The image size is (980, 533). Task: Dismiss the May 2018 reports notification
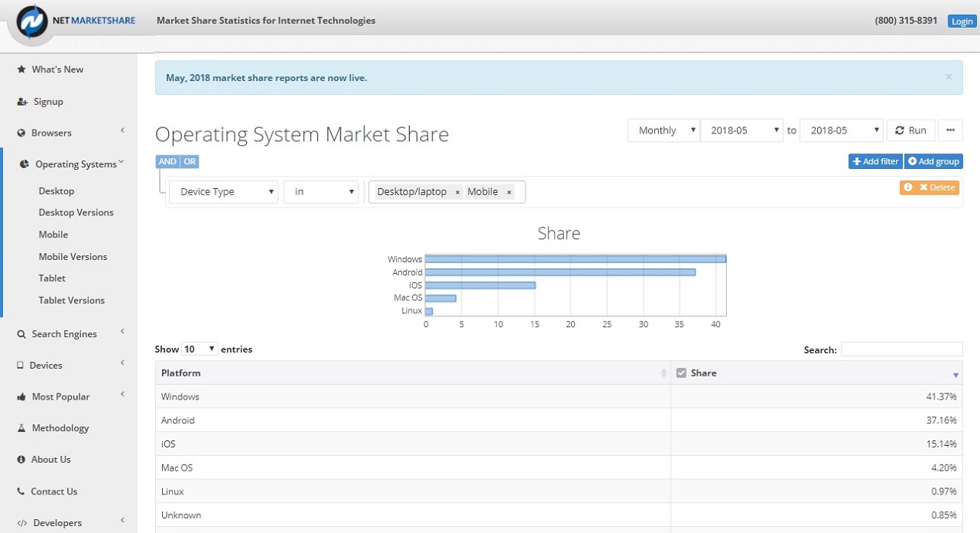pyautogui.click(x=948, y=77)
